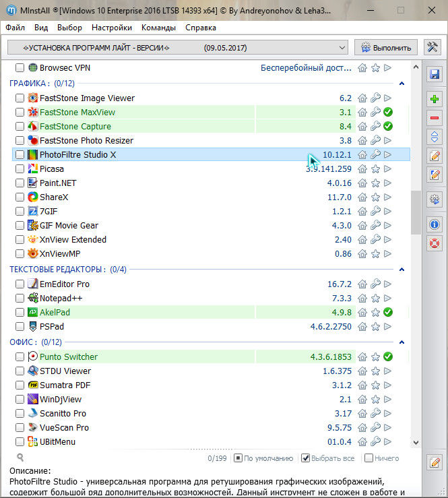Screen dimensions: 448x498
Task: Click the key icon in GIF Movie Gear row
Action: click(376, 226)
